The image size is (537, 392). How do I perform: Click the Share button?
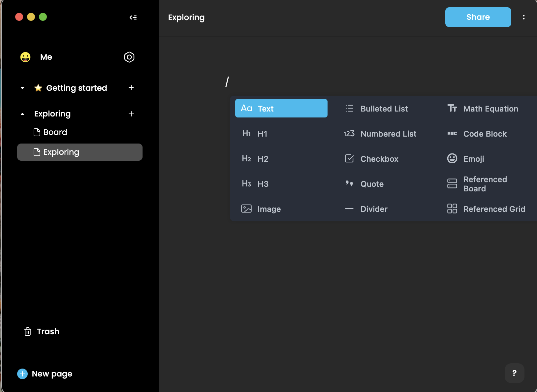tap(478, 17)
